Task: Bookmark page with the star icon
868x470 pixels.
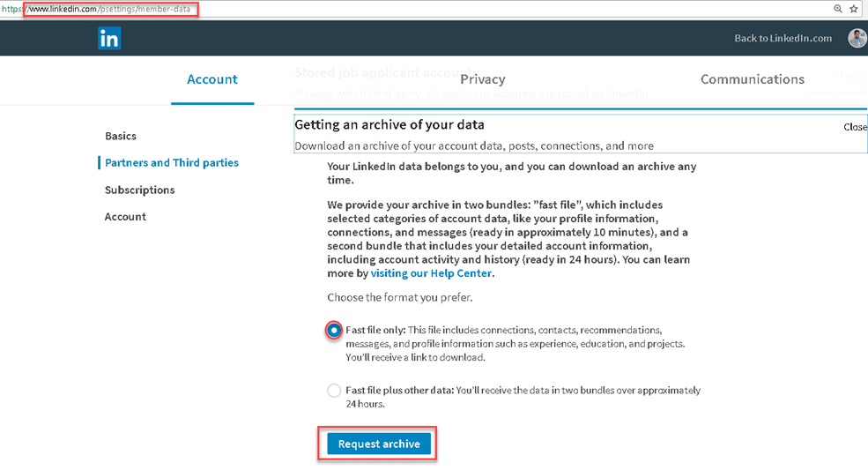Action: click(854, 8)
